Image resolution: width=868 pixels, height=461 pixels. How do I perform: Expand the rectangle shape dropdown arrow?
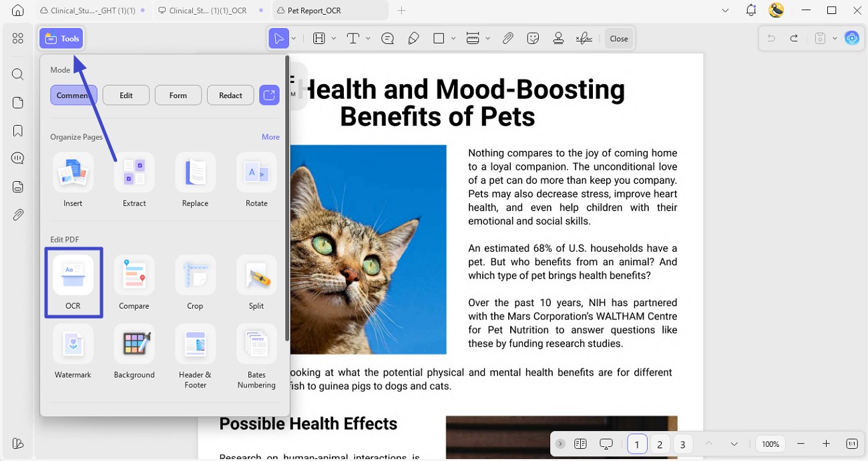point(453,38)
